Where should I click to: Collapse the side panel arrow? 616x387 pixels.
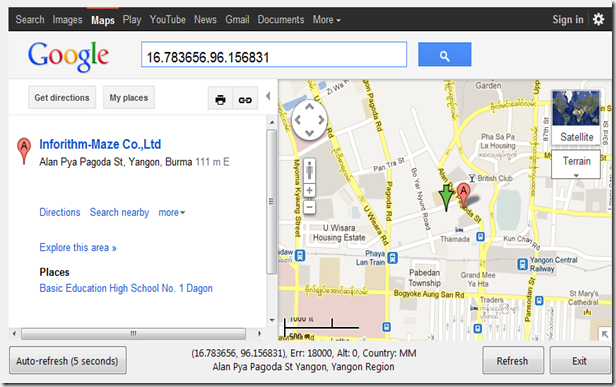[268, 96]
